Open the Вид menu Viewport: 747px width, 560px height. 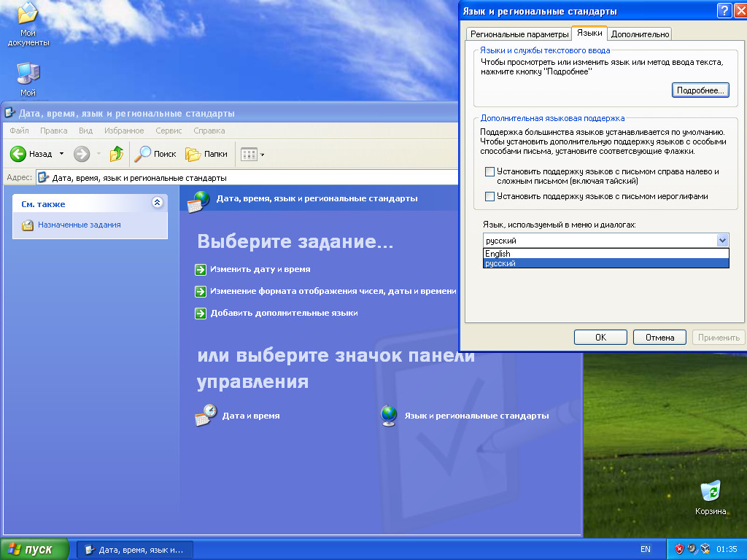[x=86, y=131]
